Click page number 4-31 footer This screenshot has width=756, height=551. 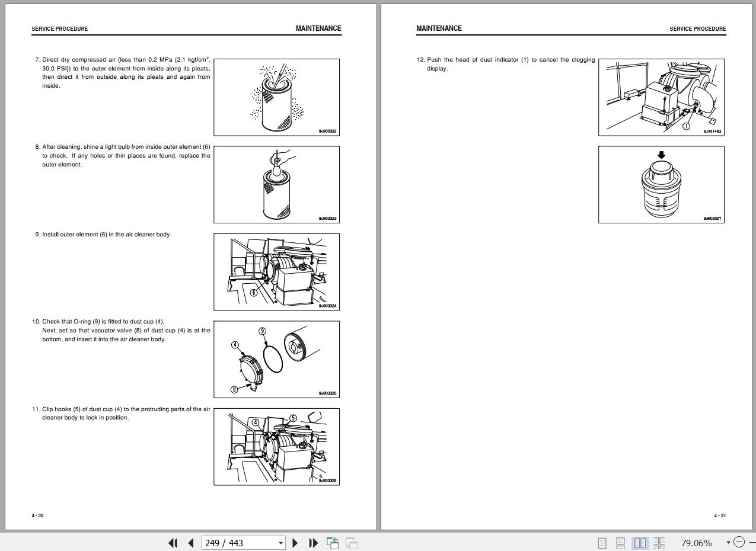coord(720,515)
